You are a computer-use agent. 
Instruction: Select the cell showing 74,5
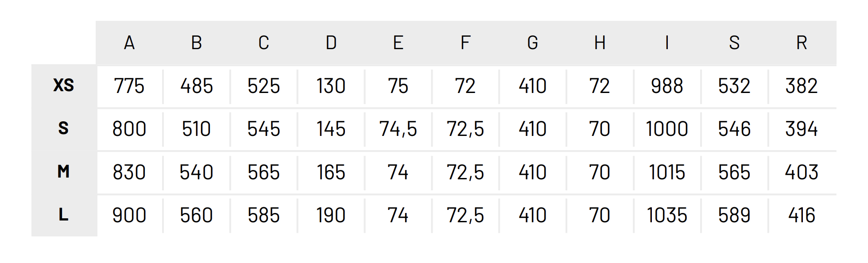point(398,129)
